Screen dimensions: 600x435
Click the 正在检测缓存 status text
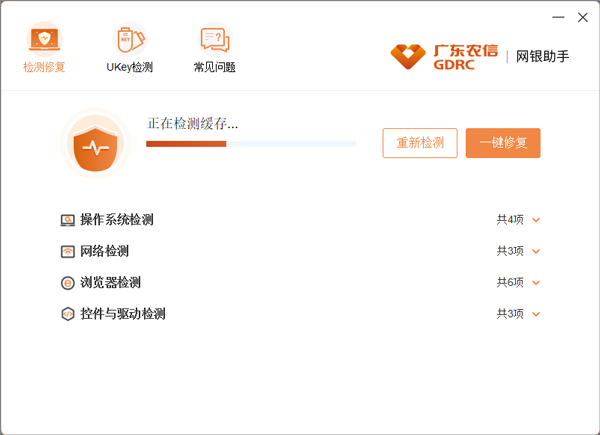click(x=192, y=124)
